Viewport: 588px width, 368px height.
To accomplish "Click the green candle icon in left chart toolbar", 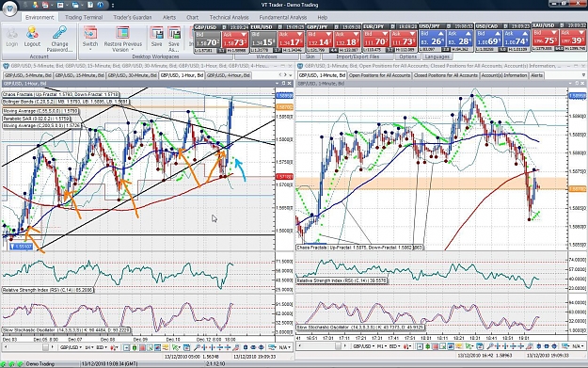I will (x=135, y=347).
